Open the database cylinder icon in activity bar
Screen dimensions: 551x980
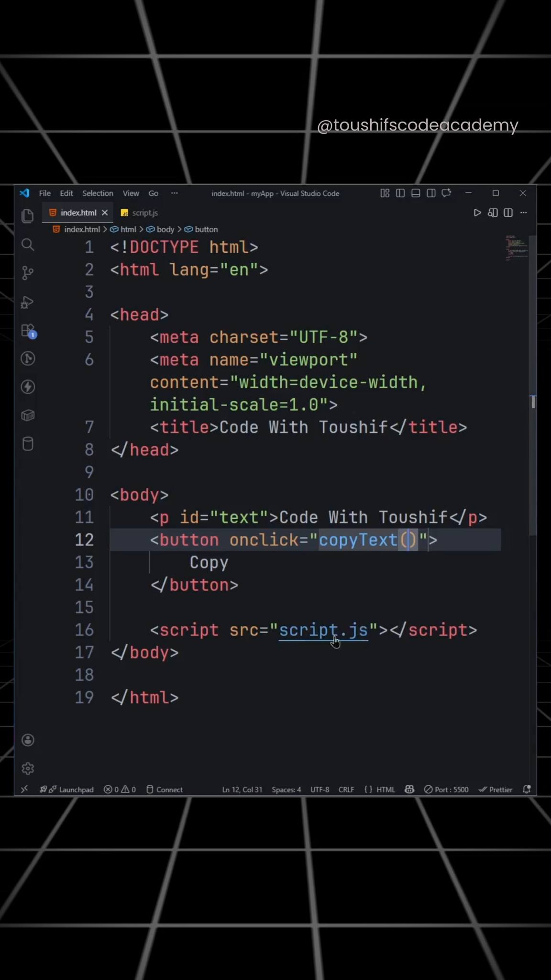click(x=28, y=444)
